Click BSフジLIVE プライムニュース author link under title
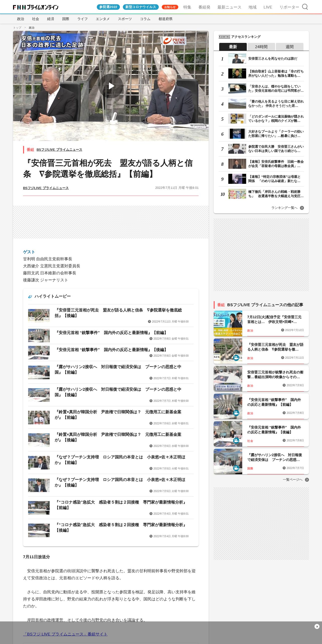322x644 pixels. click(46, 188)
